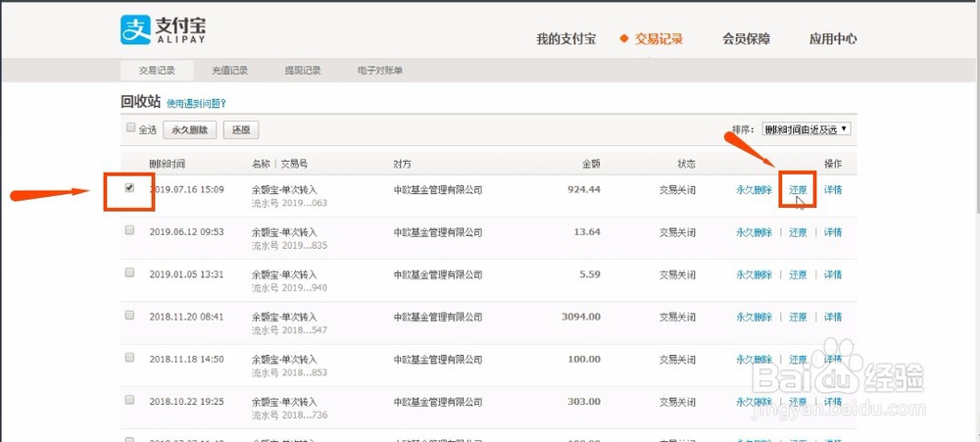The image size is (980, 442).
Task: Click 中欧基金管理有限公司 in the 13.64 row
Action: point(438,232)
